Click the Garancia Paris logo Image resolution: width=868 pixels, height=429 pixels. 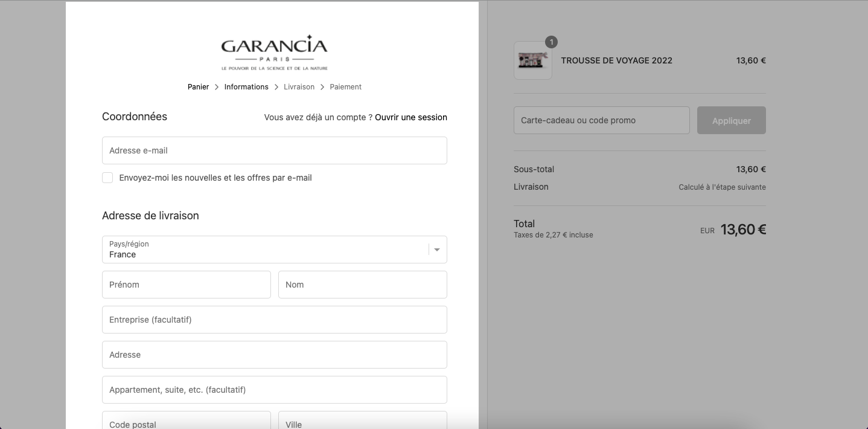coord(275,53)
